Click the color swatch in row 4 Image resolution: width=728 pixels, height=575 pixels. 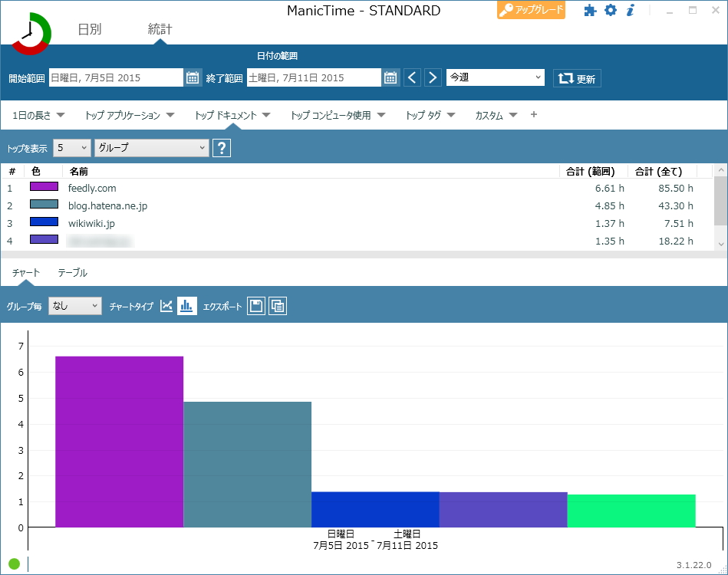(x=44, y=239)
